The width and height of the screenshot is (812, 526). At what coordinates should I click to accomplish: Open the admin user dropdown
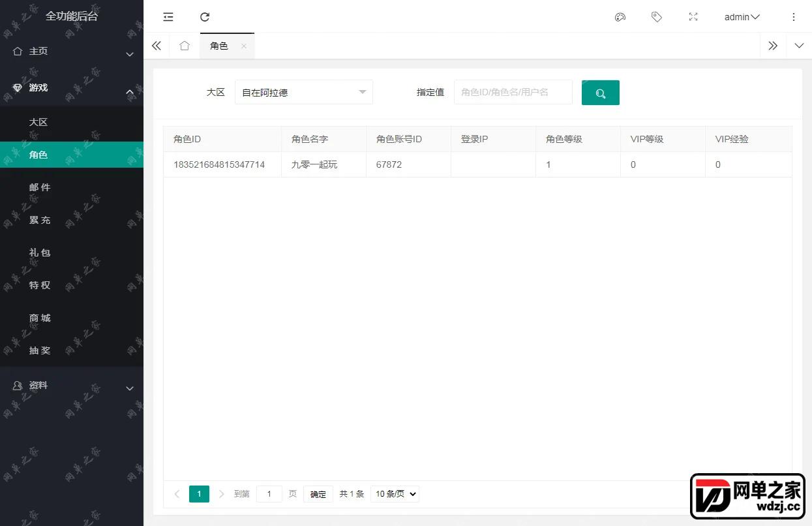click(742, 17)
